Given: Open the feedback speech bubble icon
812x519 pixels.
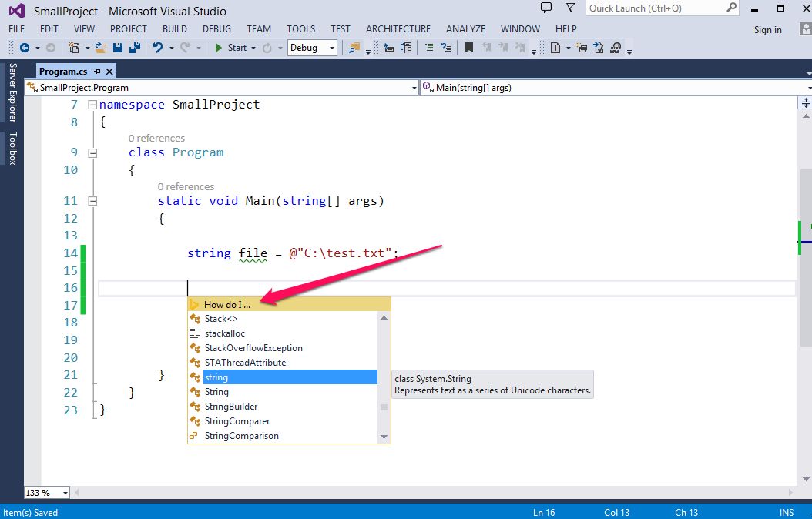Looking at the screenshot, I should click(546, 8).
